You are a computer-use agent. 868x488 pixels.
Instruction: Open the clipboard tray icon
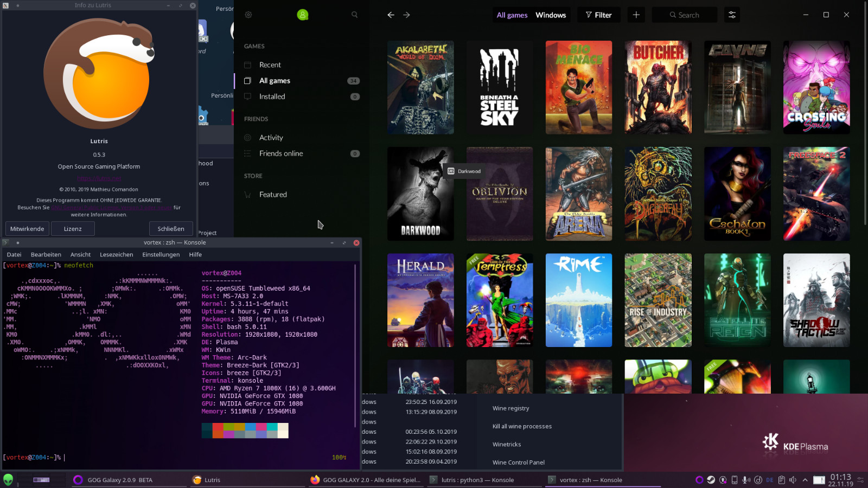tap(782, 480)
